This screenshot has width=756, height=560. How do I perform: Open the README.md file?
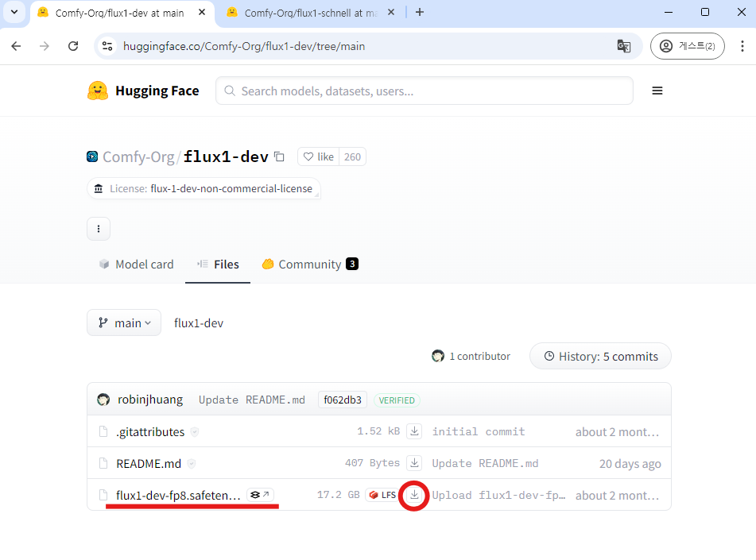point(149,464)
